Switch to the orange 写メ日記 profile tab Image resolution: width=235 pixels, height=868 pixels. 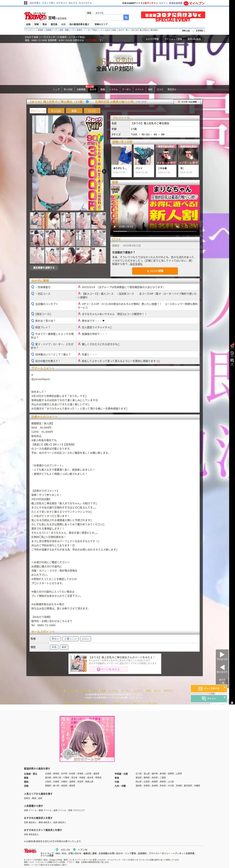[56, 110]
